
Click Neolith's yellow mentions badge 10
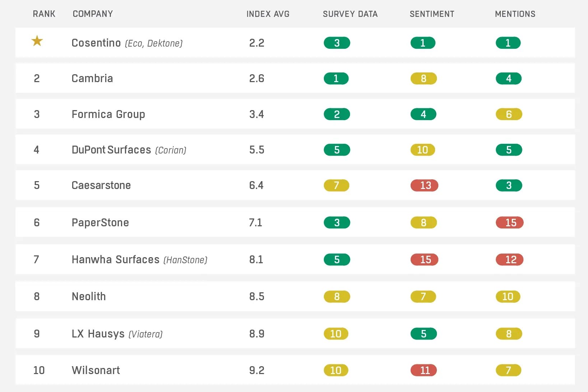(508, 297)
